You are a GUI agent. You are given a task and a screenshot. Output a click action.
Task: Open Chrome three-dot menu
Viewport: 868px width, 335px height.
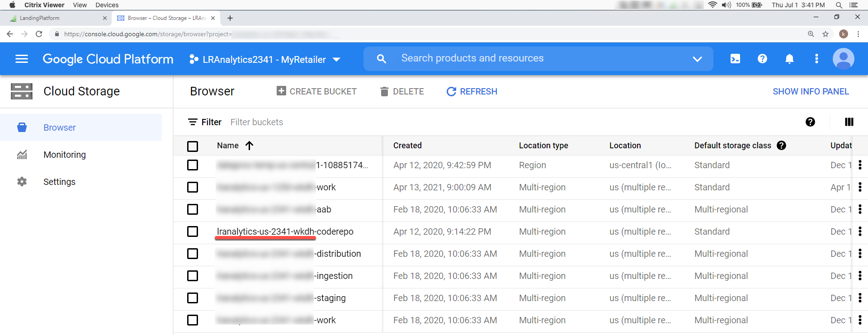tap(858, 34)
